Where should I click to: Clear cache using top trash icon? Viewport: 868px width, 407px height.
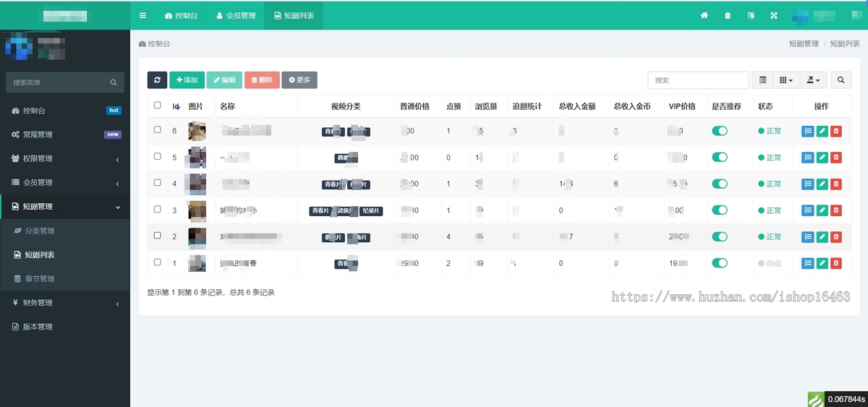[728, 15]
